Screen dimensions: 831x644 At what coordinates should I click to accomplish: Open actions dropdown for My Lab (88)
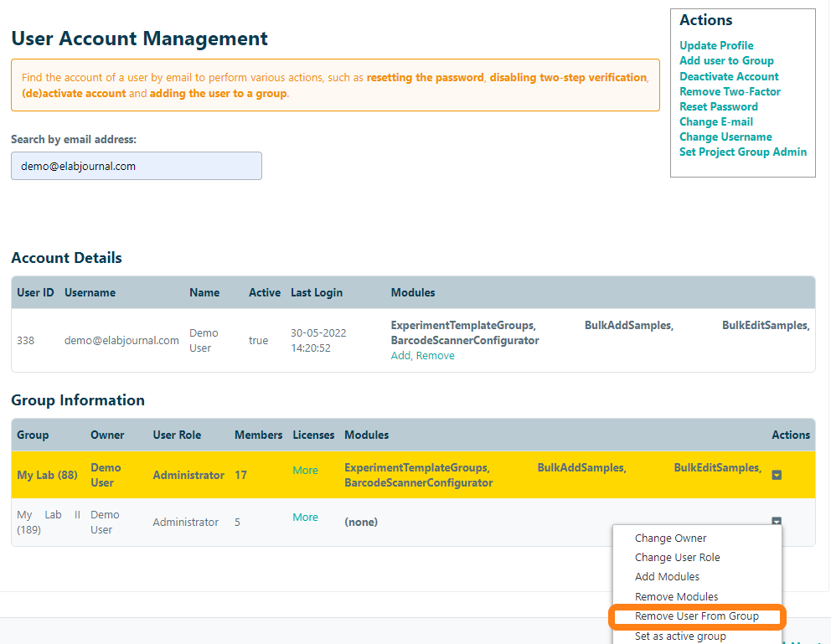click(777, 475)
